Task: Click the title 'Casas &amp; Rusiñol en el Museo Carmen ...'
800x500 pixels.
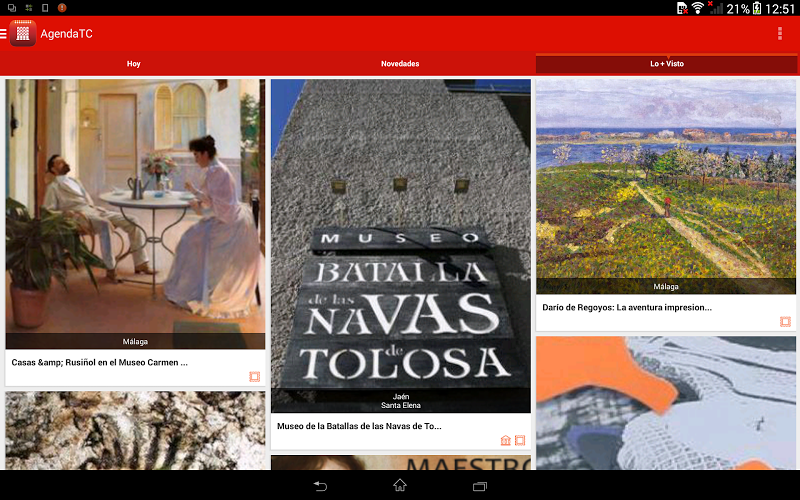Action: [99, 363]
